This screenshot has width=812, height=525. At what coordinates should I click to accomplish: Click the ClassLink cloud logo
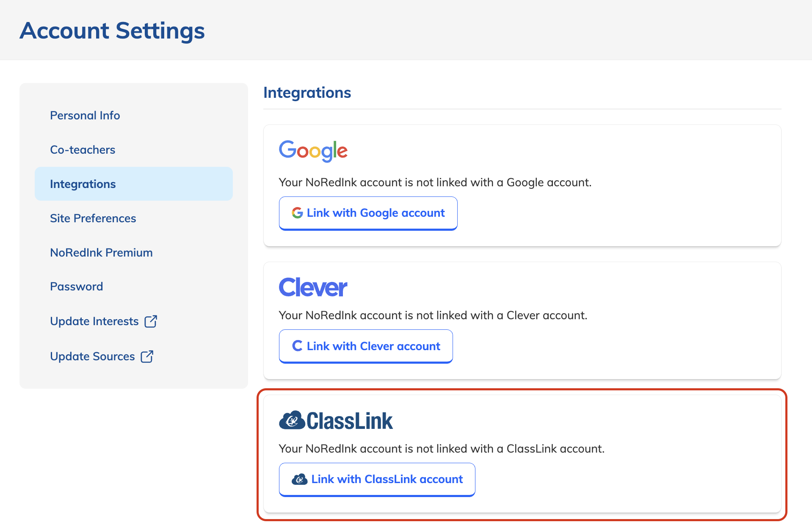click(x=291, y=420)
